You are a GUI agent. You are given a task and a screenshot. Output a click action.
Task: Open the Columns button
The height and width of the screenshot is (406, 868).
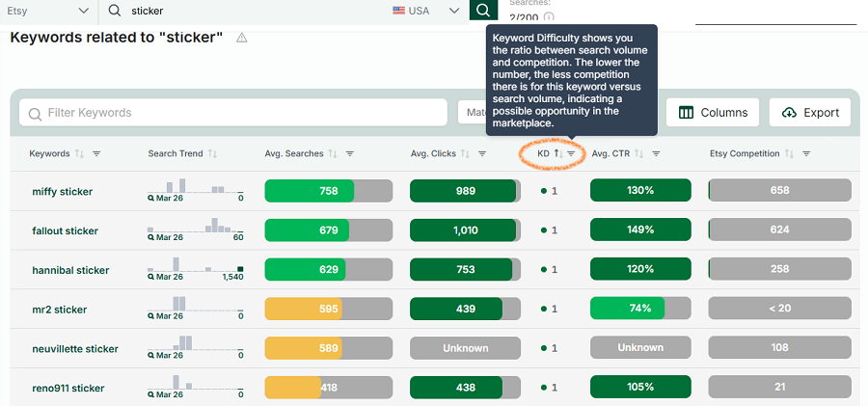pos(714,113)
